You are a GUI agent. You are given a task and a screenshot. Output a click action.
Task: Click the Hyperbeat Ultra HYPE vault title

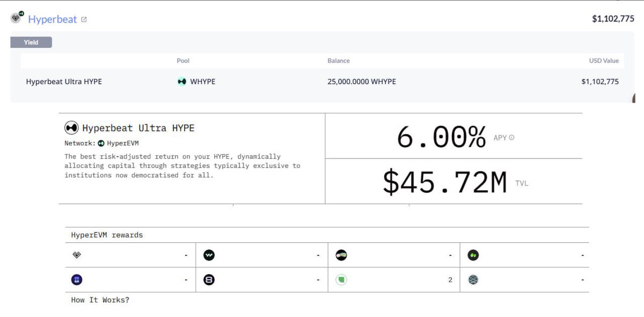click(x=138, y=128)
